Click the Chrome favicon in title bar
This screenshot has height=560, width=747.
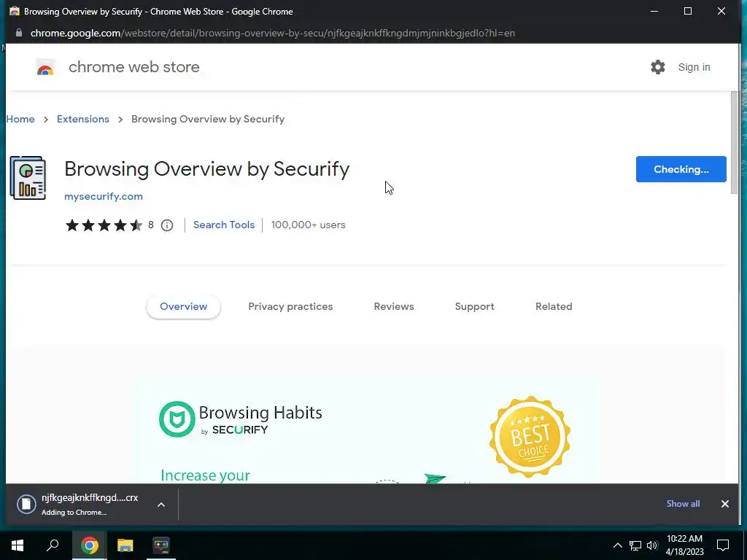[15, 11]
